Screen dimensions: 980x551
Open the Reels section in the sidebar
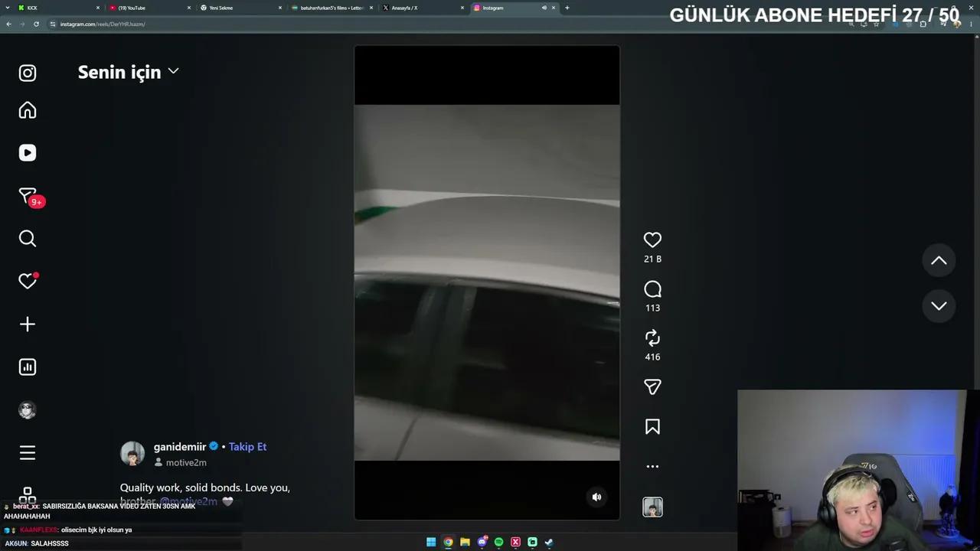coord(28,153)
